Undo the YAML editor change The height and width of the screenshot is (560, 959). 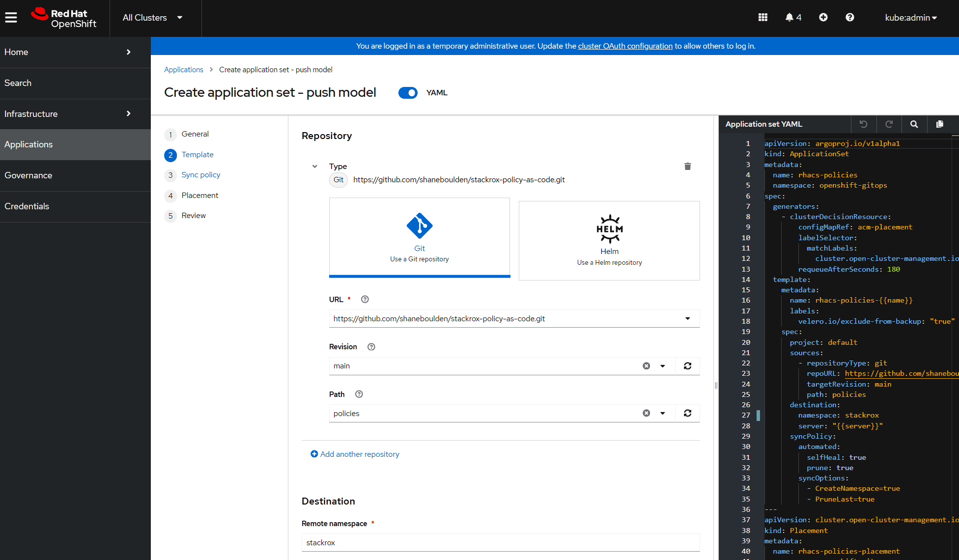pos(864,124)
